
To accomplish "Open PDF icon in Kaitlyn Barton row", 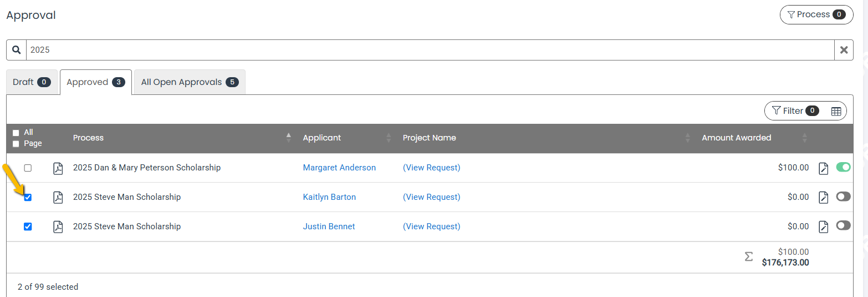I will click(x=58, y=197).
